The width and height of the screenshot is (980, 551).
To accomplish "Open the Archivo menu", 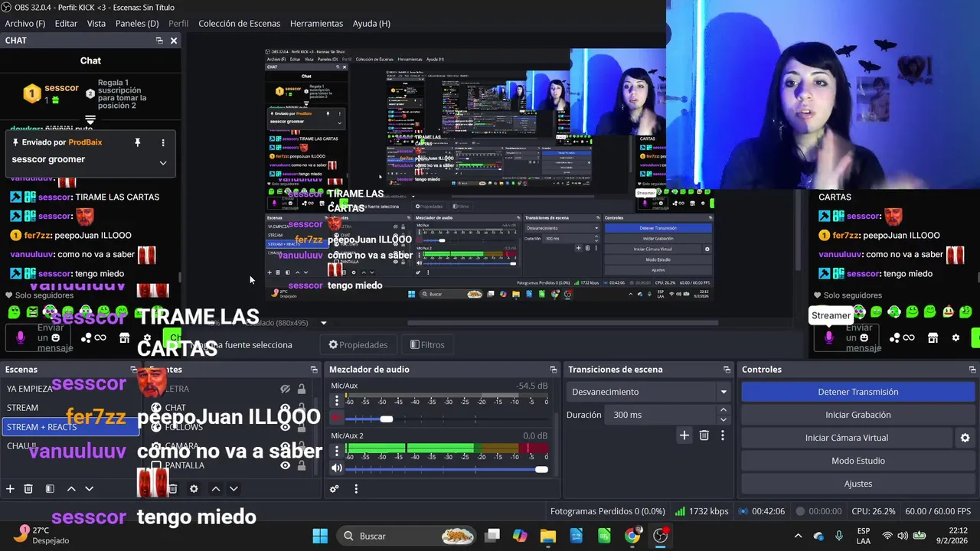I will click(25, 24).
